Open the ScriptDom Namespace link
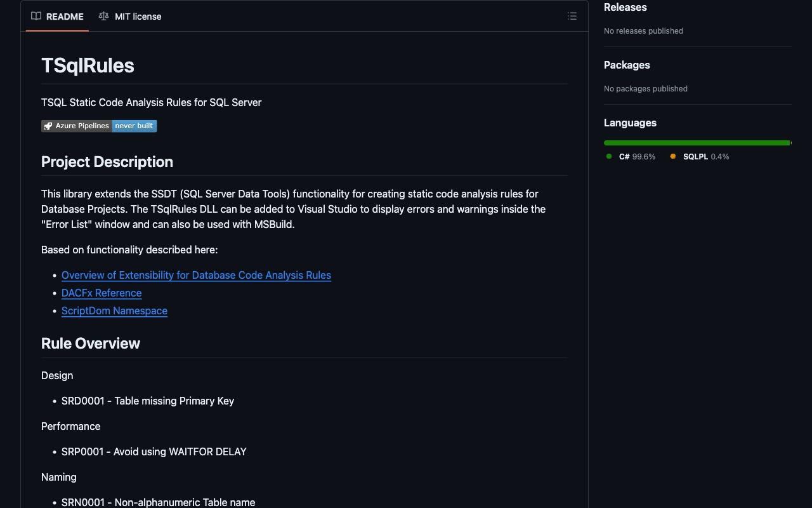Viewport: 812px width, 508px height. click(114, 311)
